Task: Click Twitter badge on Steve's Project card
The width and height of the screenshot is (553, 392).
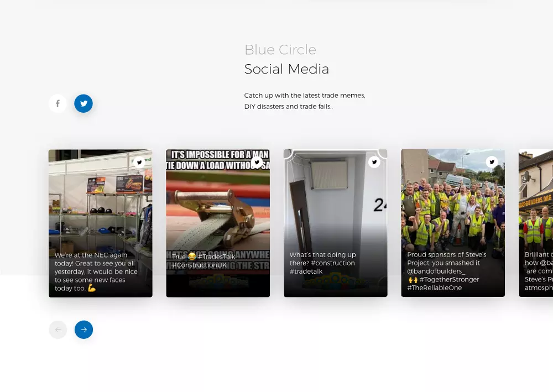Action: pos(492,162)
